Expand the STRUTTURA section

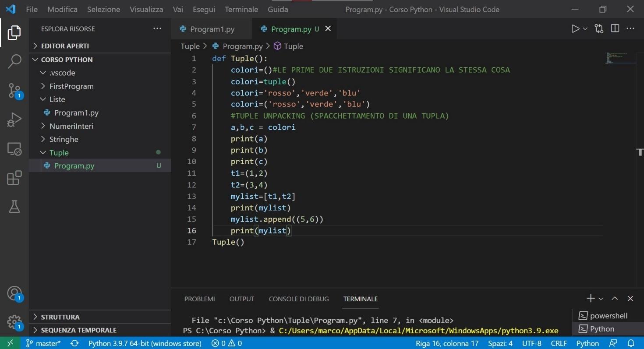100,317
